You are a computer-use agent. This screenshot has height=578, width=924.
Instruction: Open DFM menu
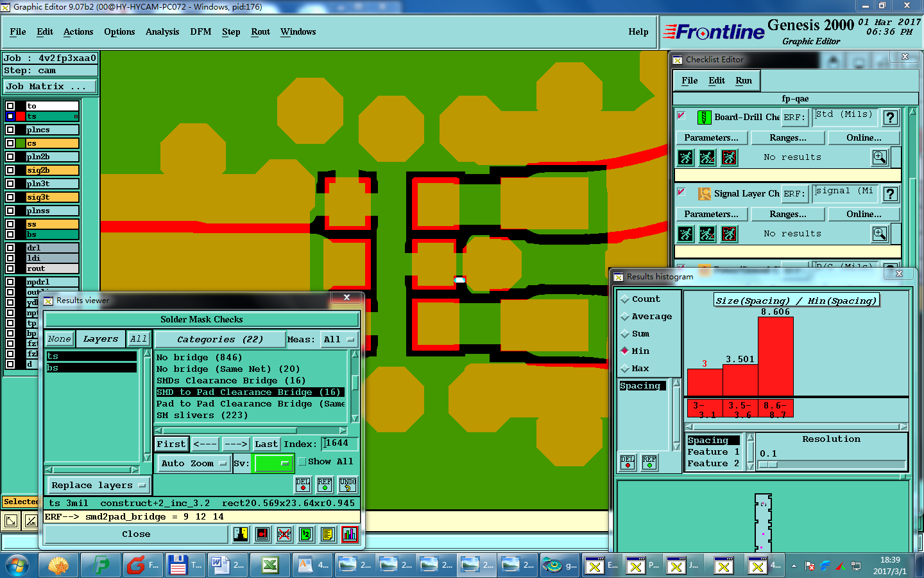201,32
